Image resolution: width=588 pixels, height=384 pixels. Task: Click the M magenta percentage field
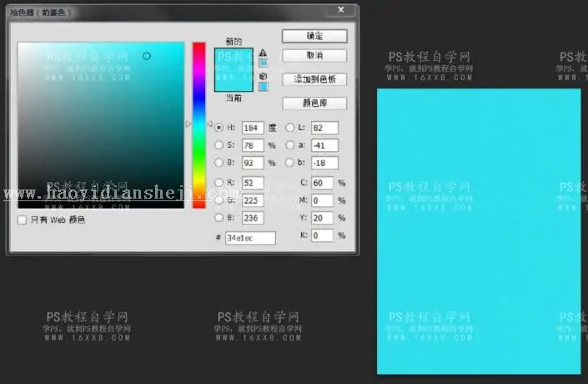click(322, 200)
